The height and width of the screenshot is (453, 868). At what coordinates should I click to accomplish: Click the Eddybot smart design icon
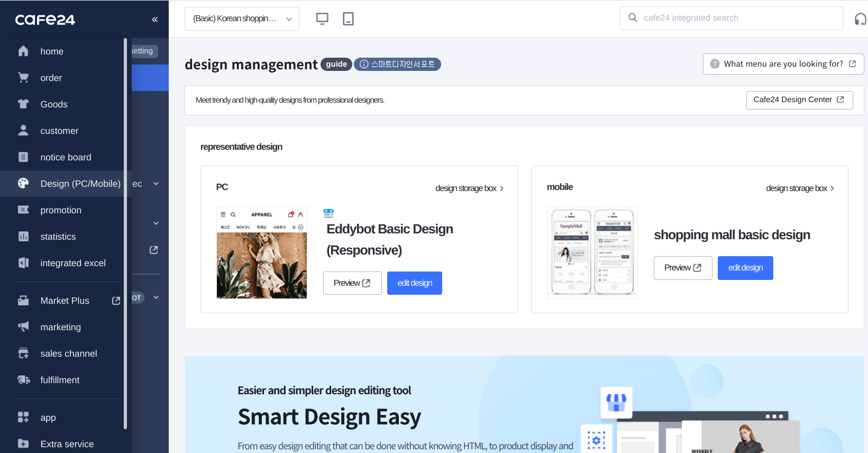[328, 213]
